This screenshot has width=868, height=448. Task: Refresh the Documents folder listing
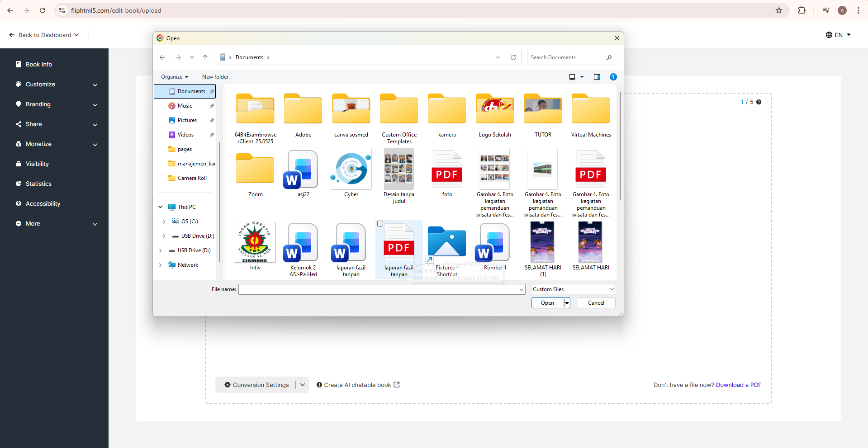coord(513,57)
